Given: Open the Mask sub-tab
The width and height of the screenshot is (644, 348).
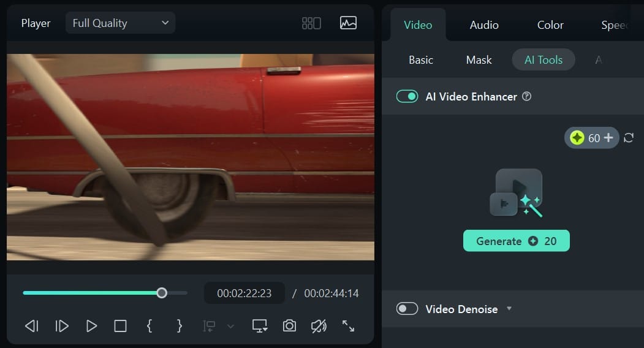Looking at the screenshot, I should (479, 60).
